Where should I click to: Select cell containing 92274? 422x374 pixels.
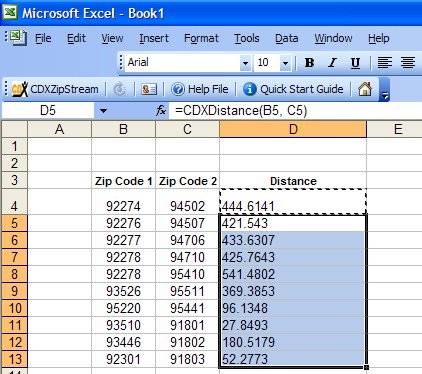pos(123,202)
